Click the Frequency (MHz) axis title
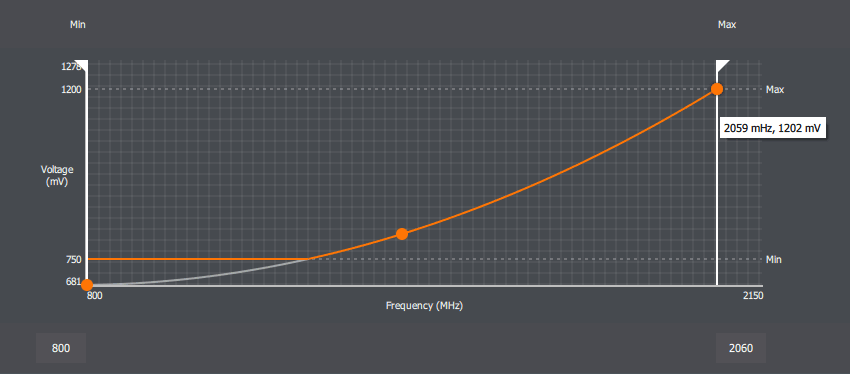Screen dimensions: 850x374 click(x=424, y=305)
